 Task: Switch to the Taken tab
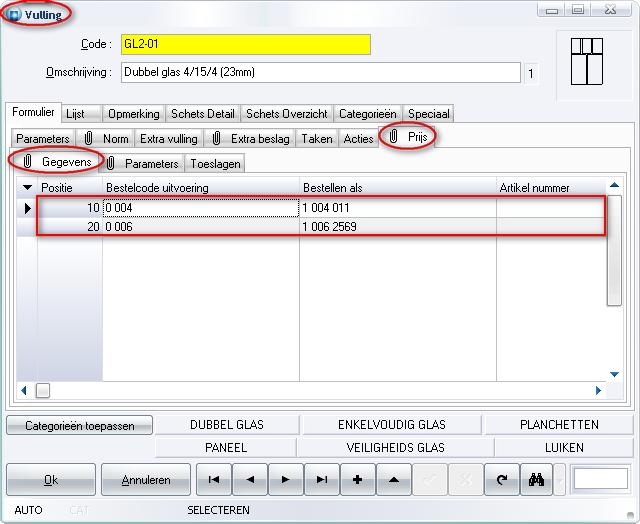pyautogui.click(x=317, y=139)
